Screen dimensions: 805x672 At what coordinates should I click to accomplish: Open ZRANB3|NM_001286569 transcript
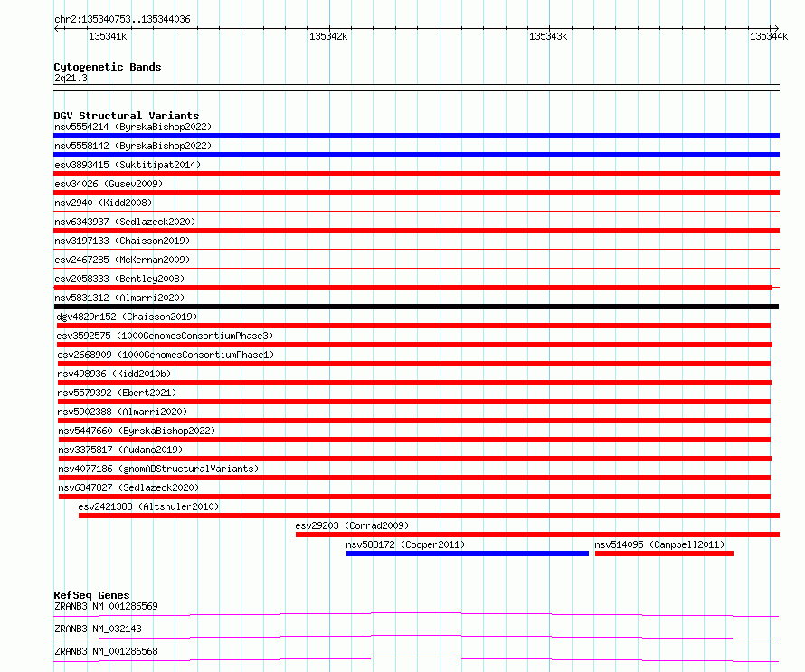[106, 606]
